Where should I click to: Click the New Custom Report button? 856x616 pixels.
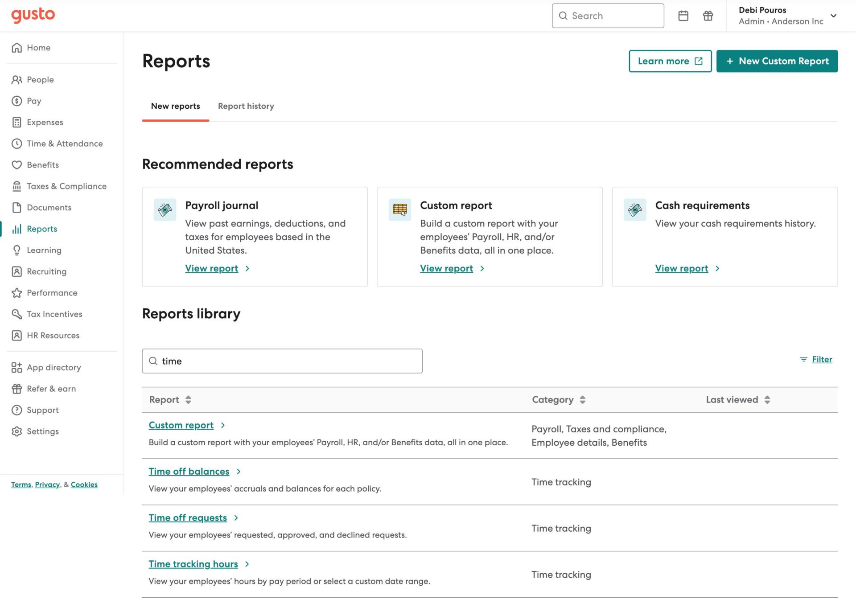click(777, 61)
